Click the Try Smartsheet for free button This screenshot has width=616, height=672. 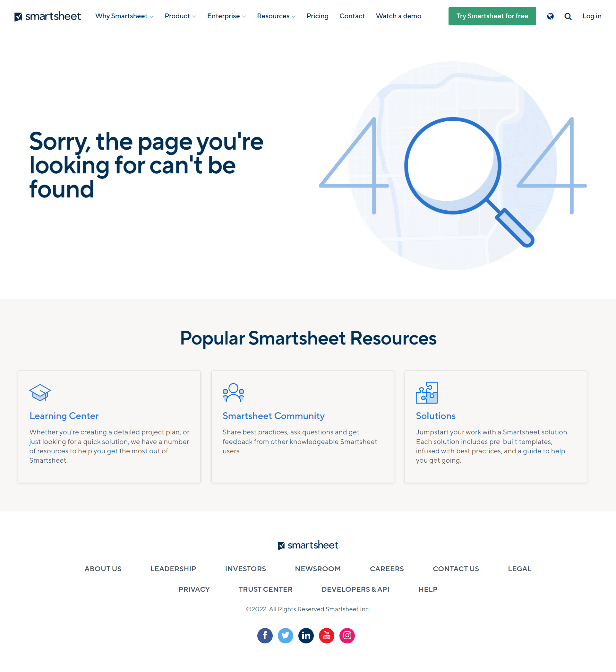coord(492,16)
